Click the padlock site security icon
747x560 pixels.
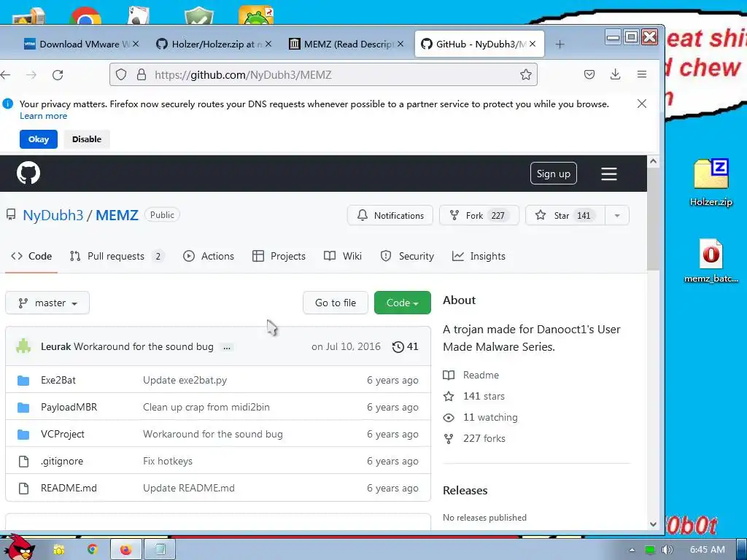click(142, 75)
